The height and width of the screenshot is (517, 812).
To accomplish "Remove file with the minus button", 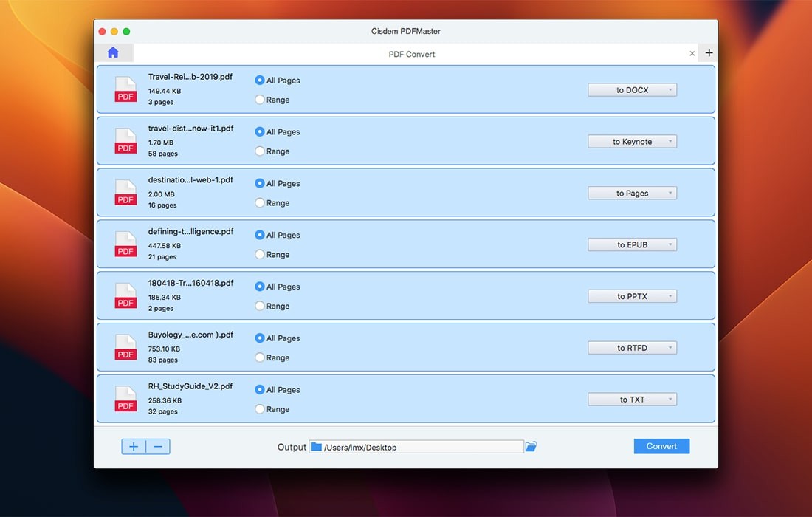I will 158,447.
